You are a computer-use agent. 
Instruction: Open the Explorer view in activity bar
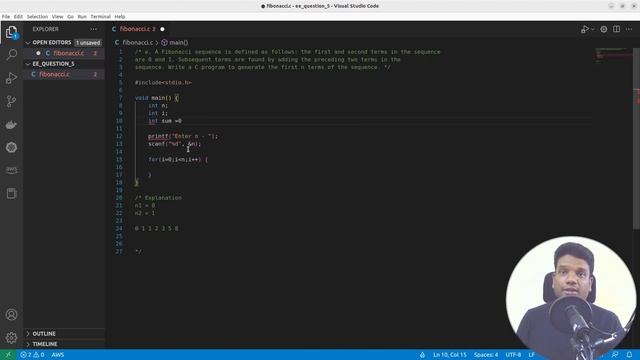11,32
